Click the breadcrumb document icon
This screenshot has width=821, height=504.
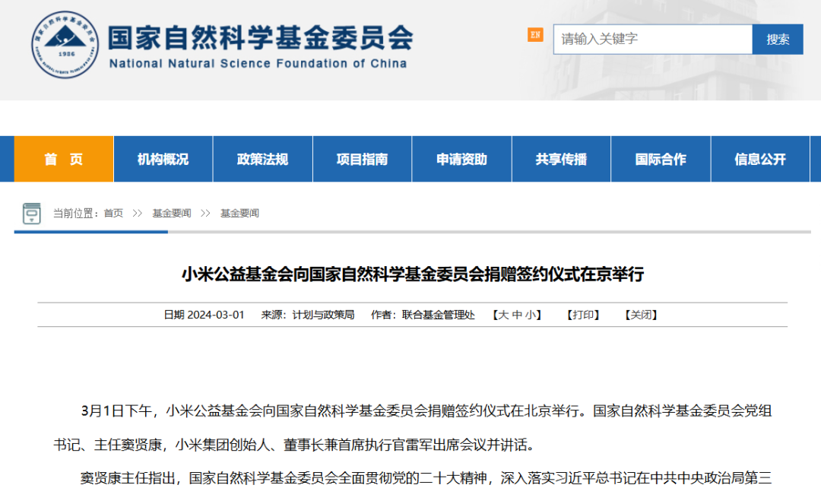point(32,213)
